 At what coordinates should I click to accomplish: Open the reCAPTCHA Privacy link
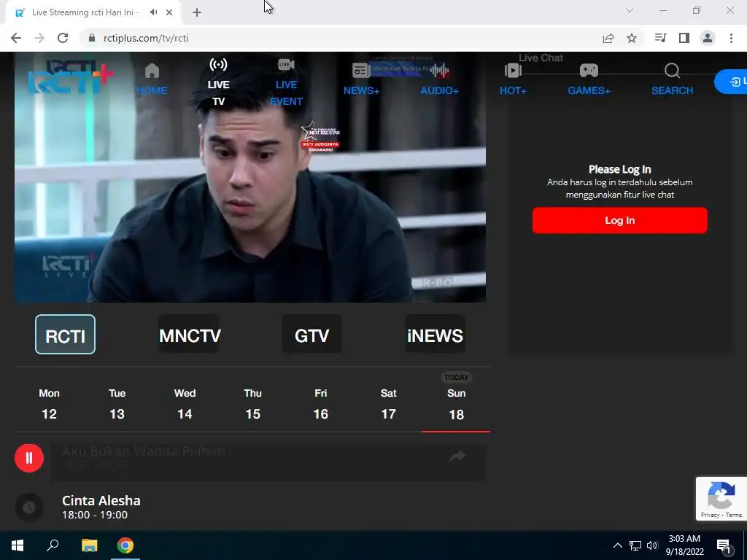pos(710,515)
